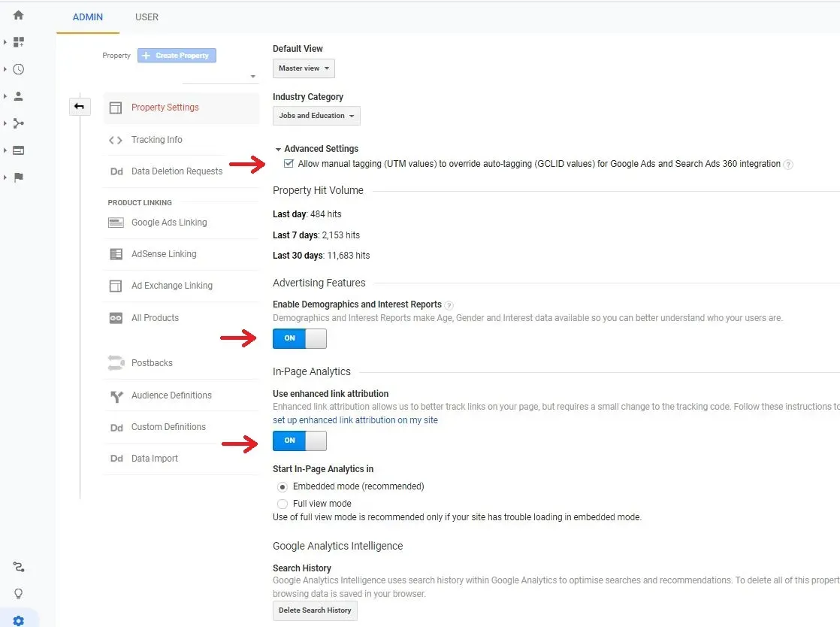Open the Attribution path icon
The image size is (840, 627).
tap(18, 567)
